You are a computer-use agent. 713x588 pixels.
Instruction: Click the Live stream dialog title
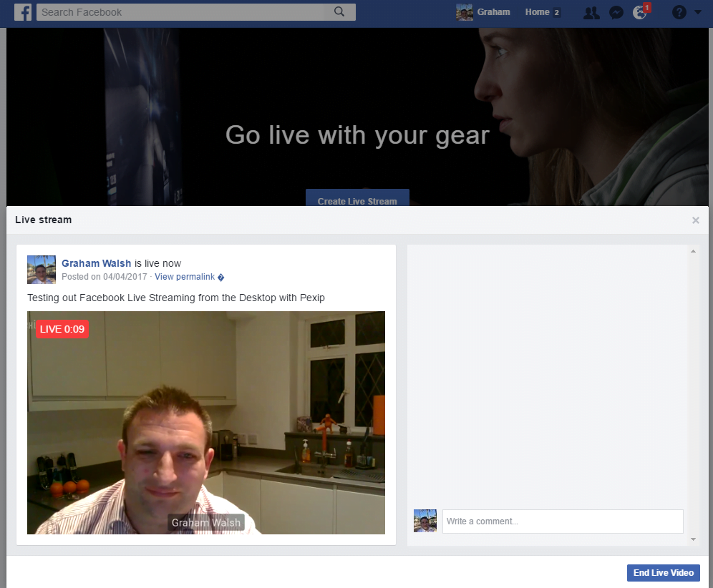43,220
